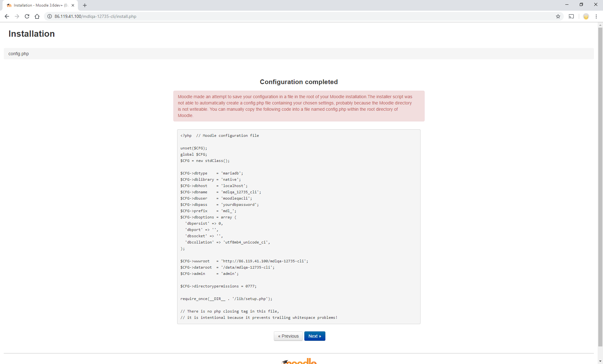Minimize the browser window

click(x=567, y=4)
